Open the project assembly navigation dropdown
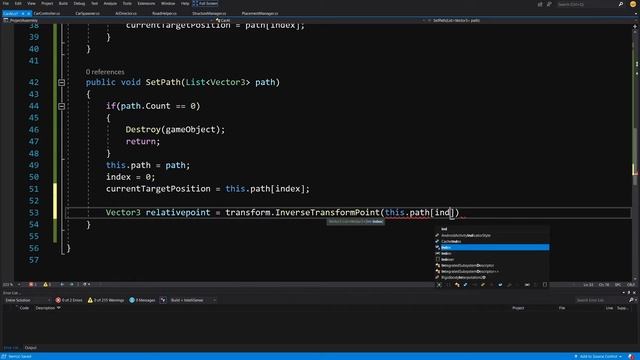640x360 pixels. click(x=108, y=20)
